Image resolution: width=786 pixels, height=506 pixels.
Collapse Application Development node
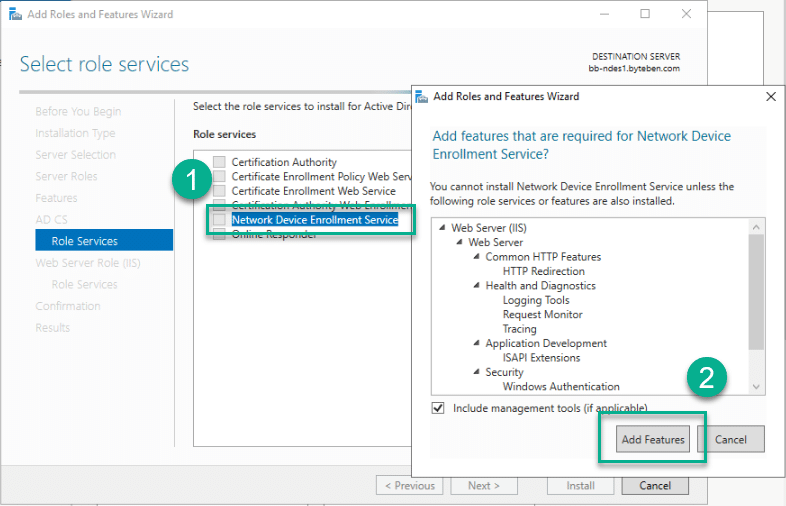[476, 343]
